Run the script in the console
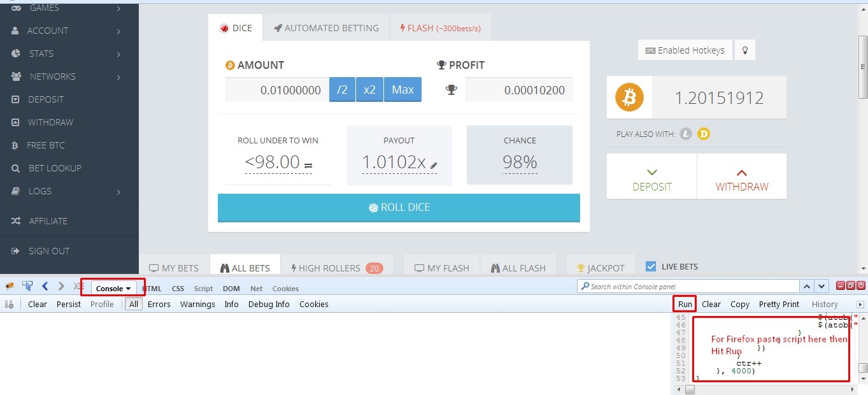Image resolution: width=868 pixels, height=395 pixels. coord(684,304)
